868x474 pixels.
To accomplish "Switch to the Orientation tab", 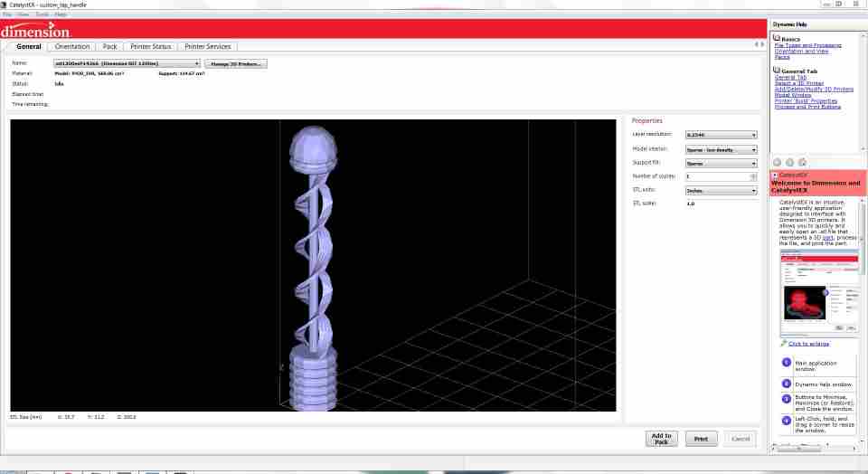I will pos(72,46).
